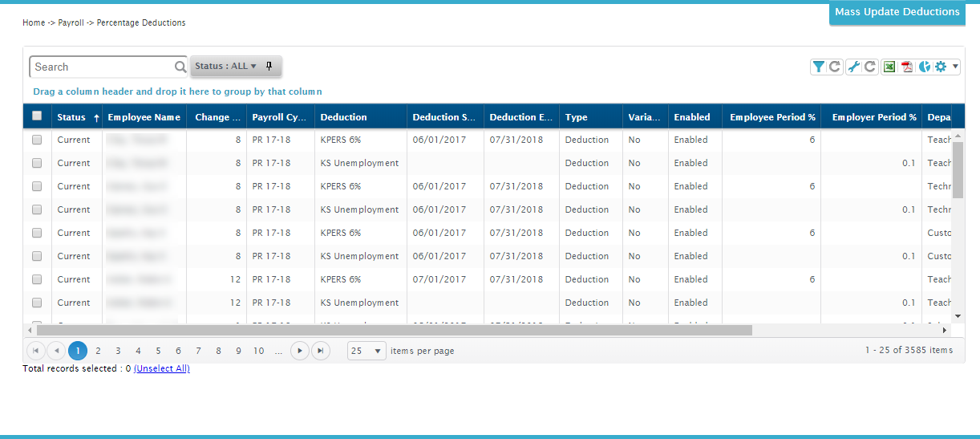Open the pie chart view icon

pyautogui.click(x=925, y=67)
